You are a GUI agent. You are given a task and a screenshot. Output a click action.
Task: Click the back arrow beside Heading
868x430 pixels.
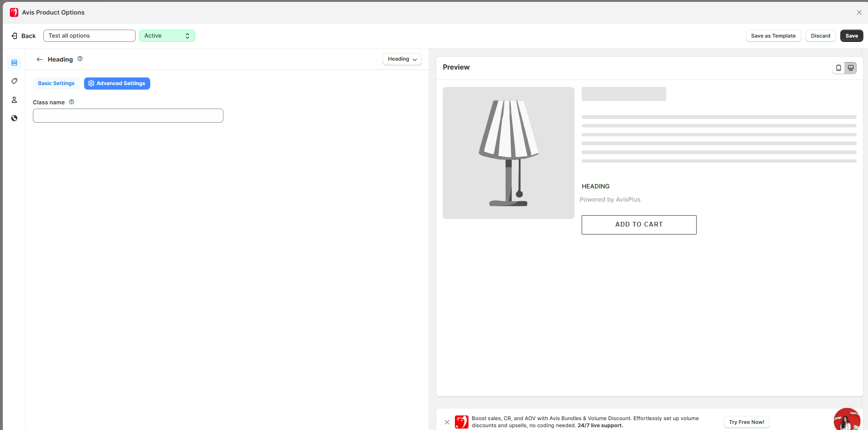coord(39,59)
